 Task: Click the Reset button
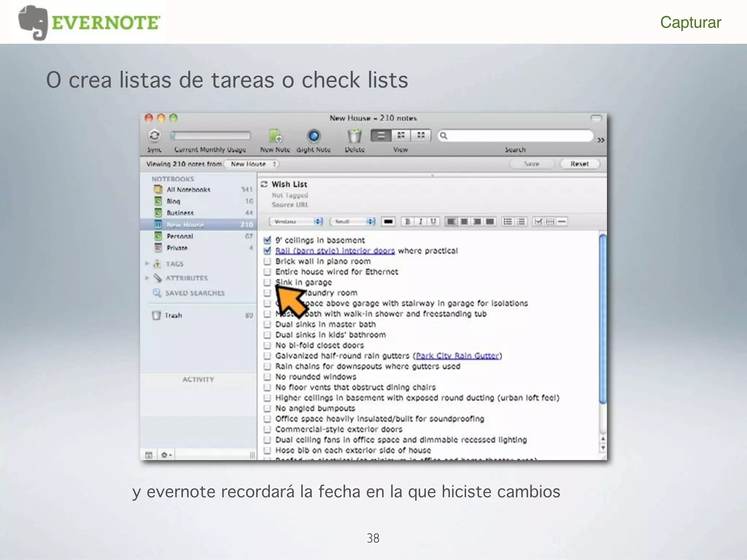click(580, 164)
